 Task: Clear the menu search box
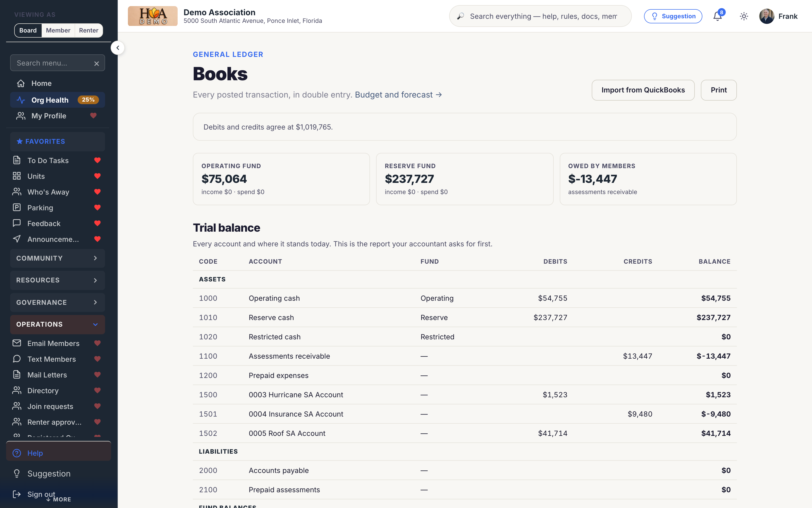[x=97, y=63]
